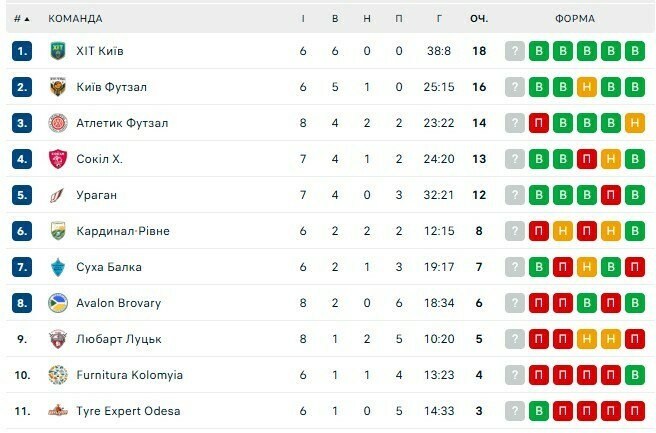656x433 pixels.
Task: Click ХІТ Київ's gray upcoming match badge
Action: click(x=515, y=51)
